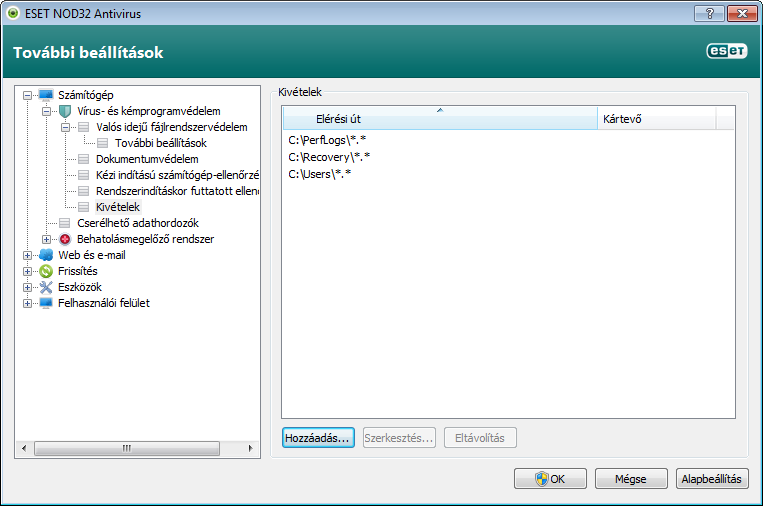This screenshot has height=506, width=763.
Task: Select Felhasználói felület tree item
Action: (x=104, y=303)
